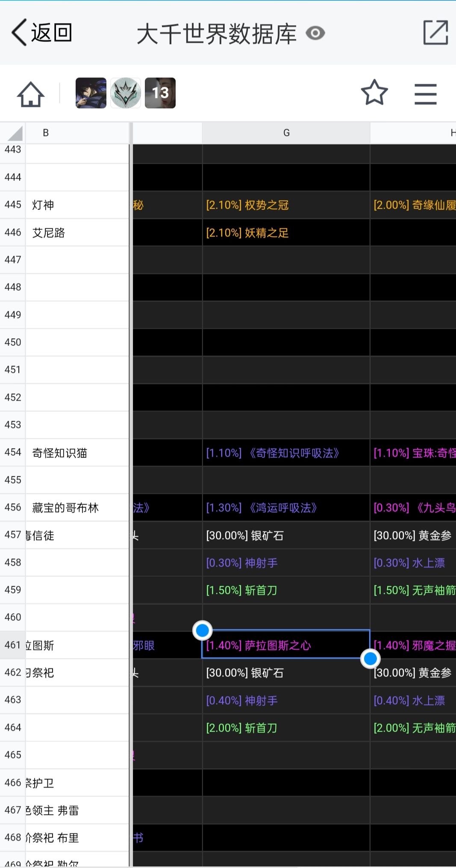456x868 pixels.
Task: Select row 461 header
Action: pos(13,645)
